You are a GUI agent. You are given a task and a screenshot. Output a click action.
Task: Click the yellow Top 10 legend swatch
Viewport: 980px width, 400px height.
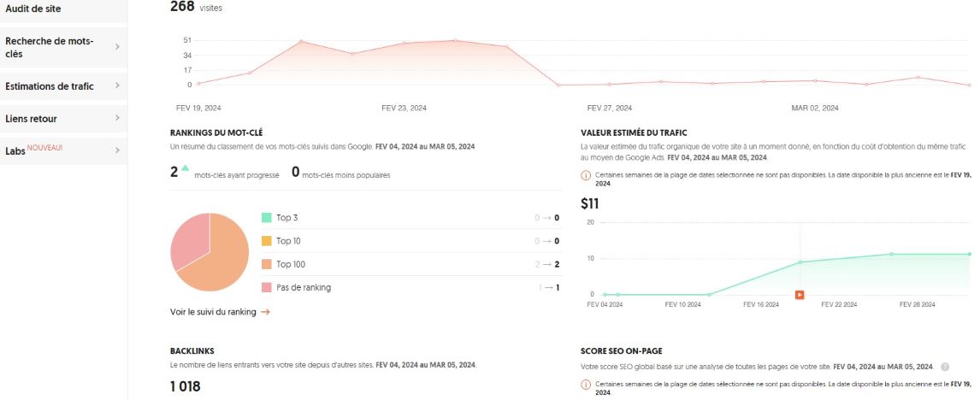267,241
